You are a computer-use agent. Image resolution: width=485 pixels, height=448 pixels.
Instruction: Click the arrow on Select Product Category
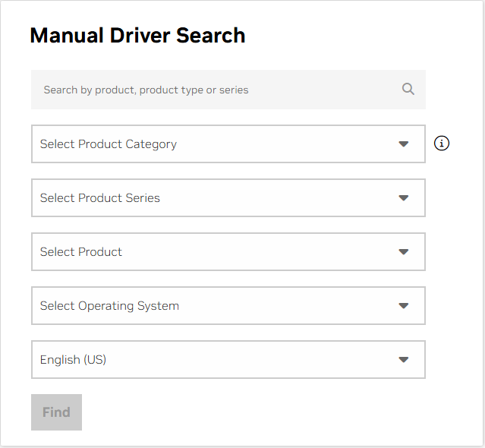click(403, 144)
